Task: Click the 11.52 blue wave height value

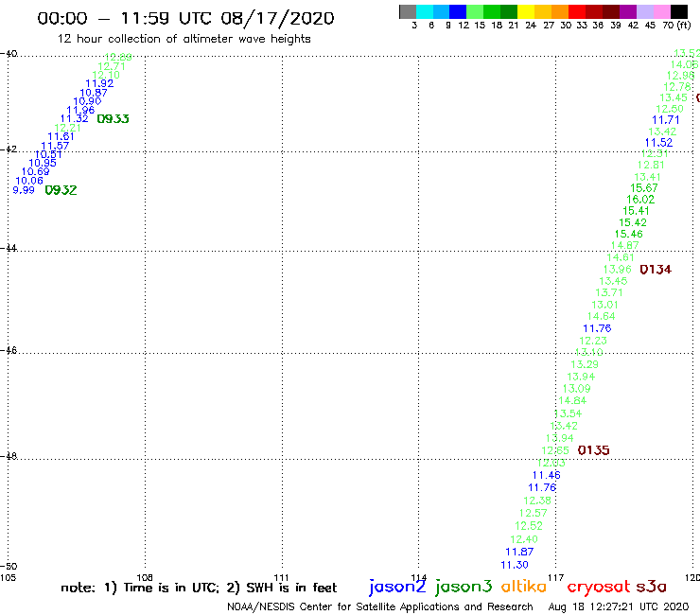Action: click(x=658, y=143)
